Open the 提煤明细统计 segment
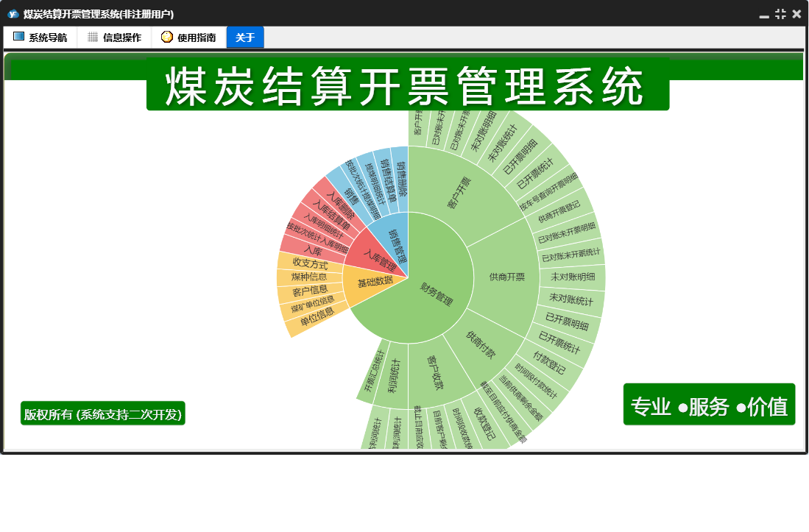This screenshot has width=809, height=532. click(x=375, y=185)
